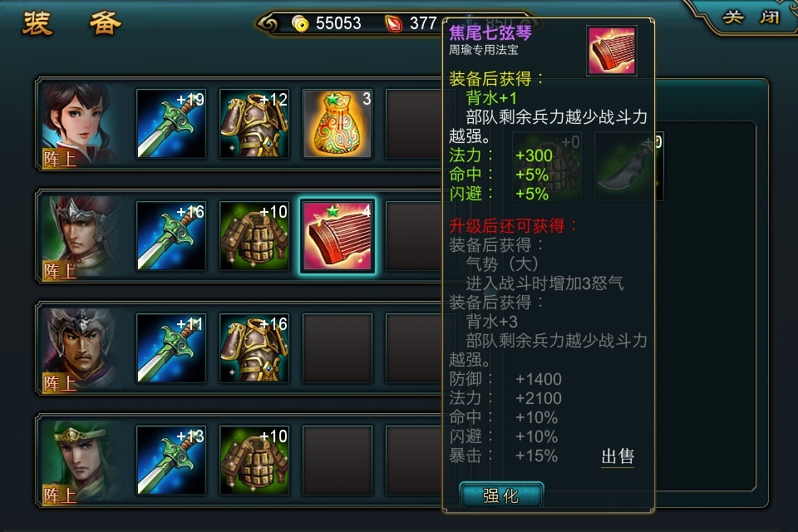This screenshot has height=532, width=798.
Task: Click the gold coin currency icon
Action: click(300, 23)
